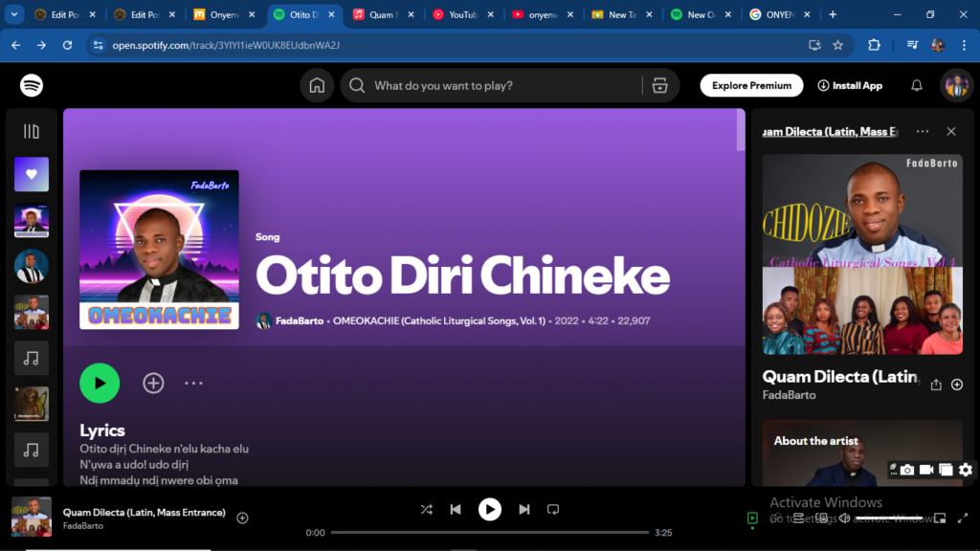Expand Your Library sidebar
The width and height of the screenshot is (980, 551).
point(32,131)
